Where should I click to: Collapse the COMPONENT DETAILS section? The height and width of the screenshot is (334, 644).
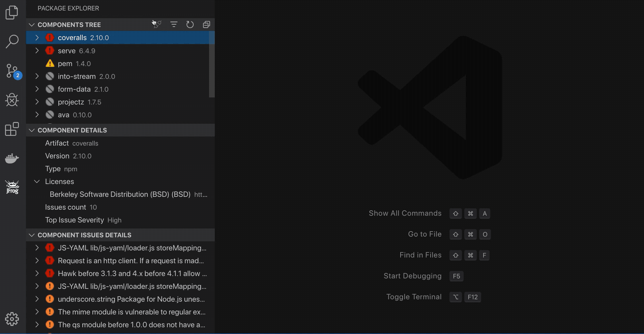(x=31, y=130)
